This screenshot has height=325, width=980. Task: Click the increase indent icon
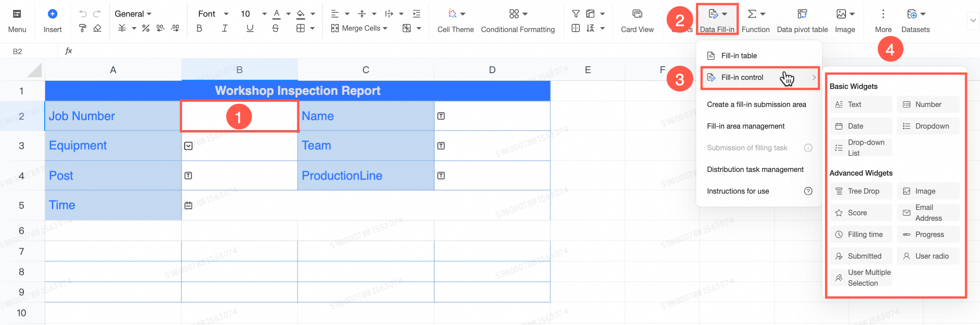[417, 14]
